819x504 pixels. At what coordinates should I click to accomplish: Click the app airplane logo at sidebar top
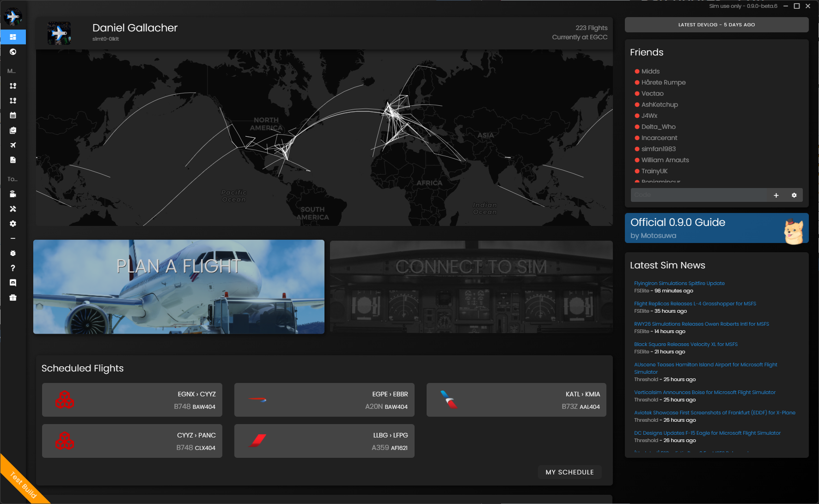coord(13,17)
